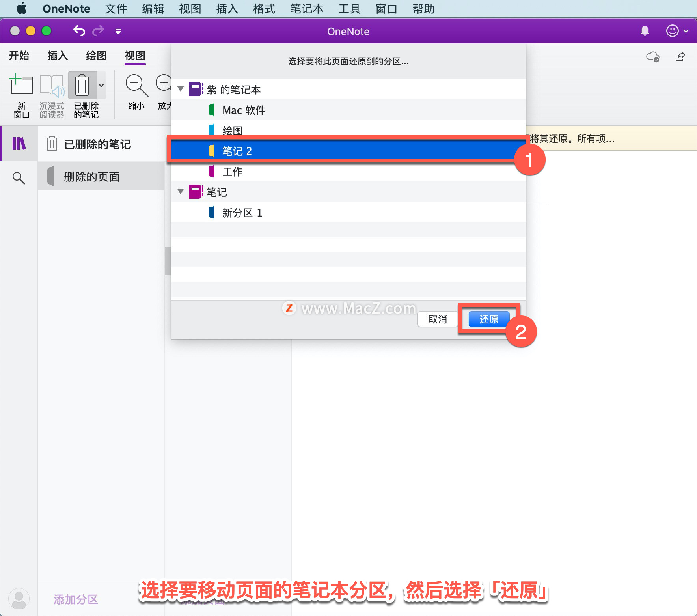Viewport: 697px width, 616px height.
Task: Open the Quick Access toolbar customize arrow
Action: click(x=118, y=31)
